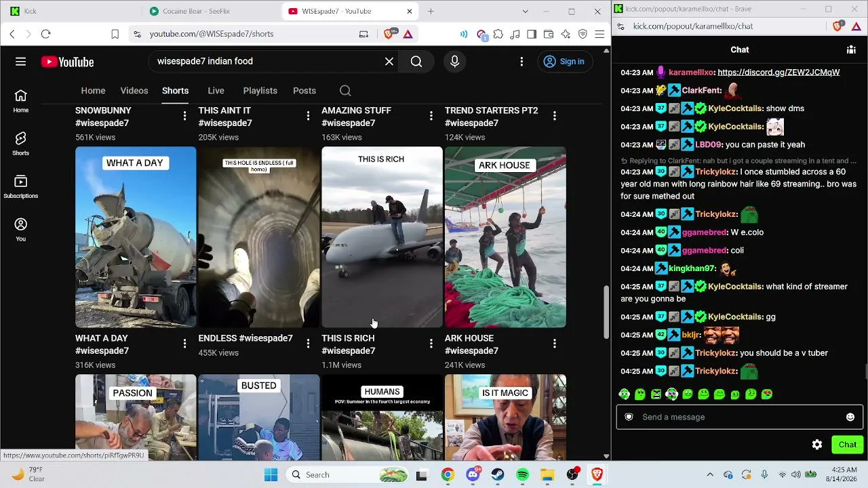The image size is (868, 488).
Task: Open Steam from the taskbar
Action: [498, 474]
